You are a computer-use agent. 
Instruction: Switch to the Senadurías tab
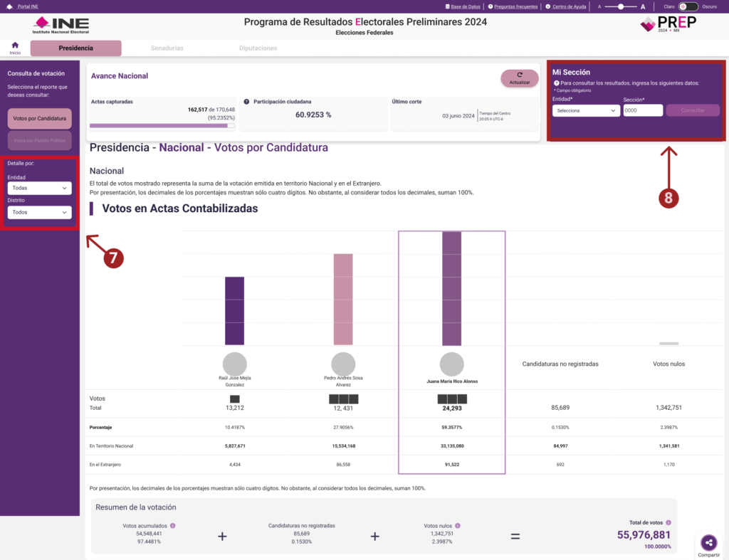tap(167, 48)
